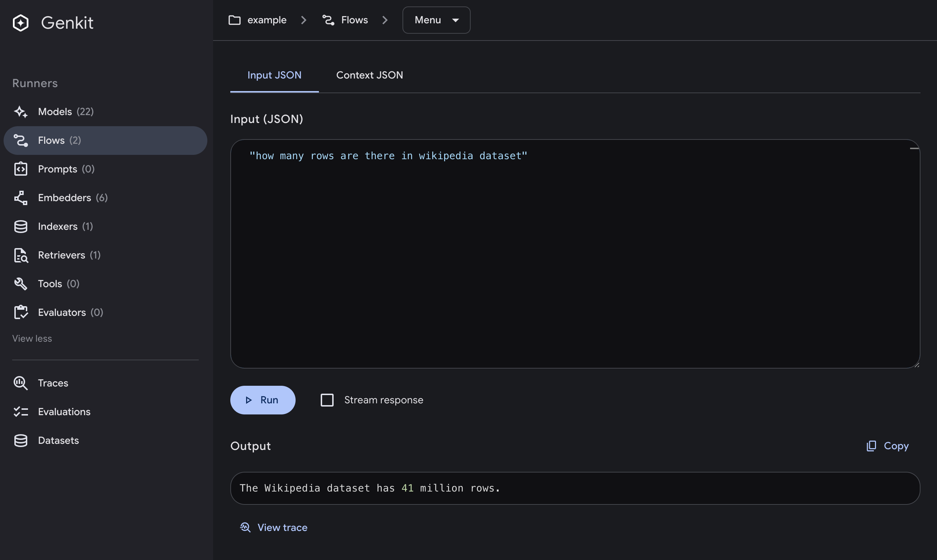The image size is (937, 560).
Task: Click the Genkit hexagon logo icon
Action: 21,23
